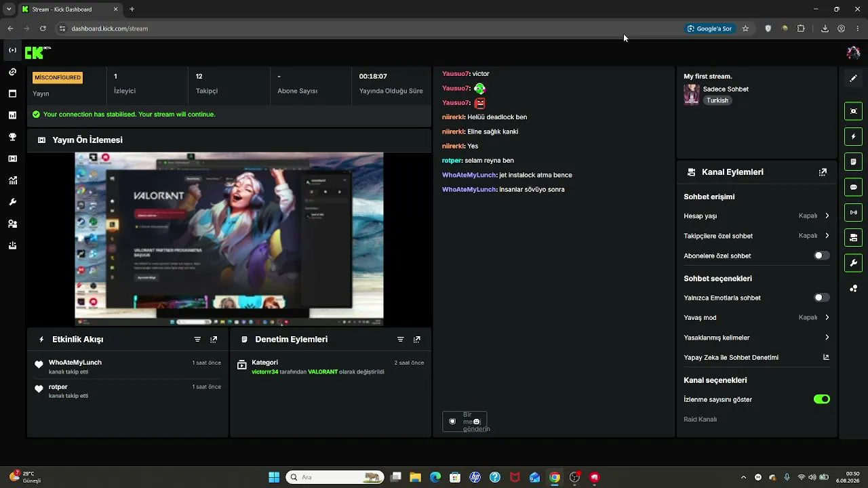868x488 pixels.
Task: Toggle the channel actions widget in right rail
Action: point(853,237)
